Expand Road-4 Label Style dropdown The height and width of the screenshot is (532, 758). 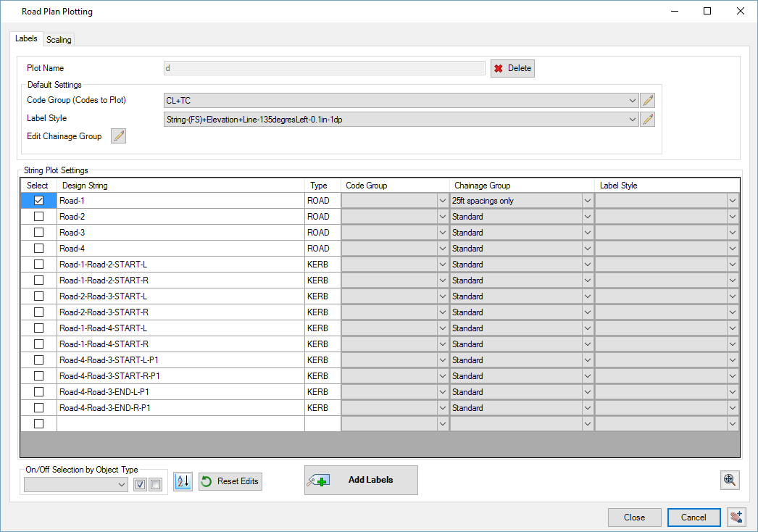733,248
